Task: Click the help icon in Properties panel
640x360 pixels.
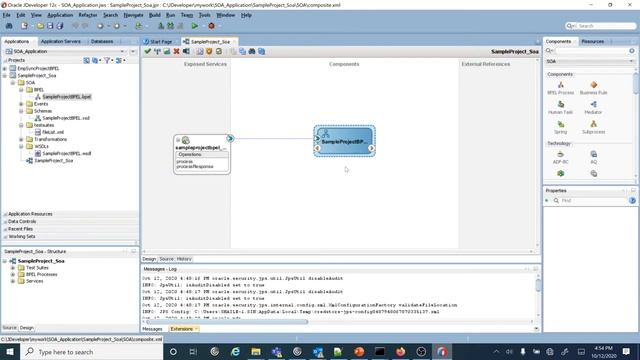Action: (x=632, y=200)
